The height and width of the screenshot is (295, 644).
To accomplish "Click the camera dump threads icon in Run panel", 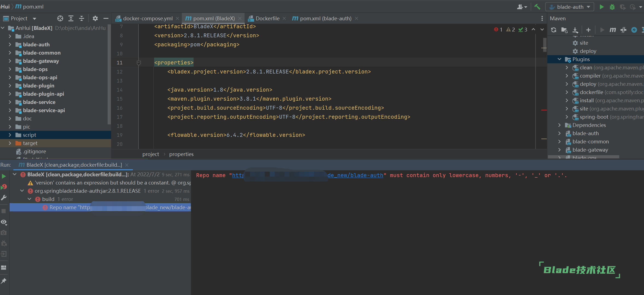I will coord(4,232).
